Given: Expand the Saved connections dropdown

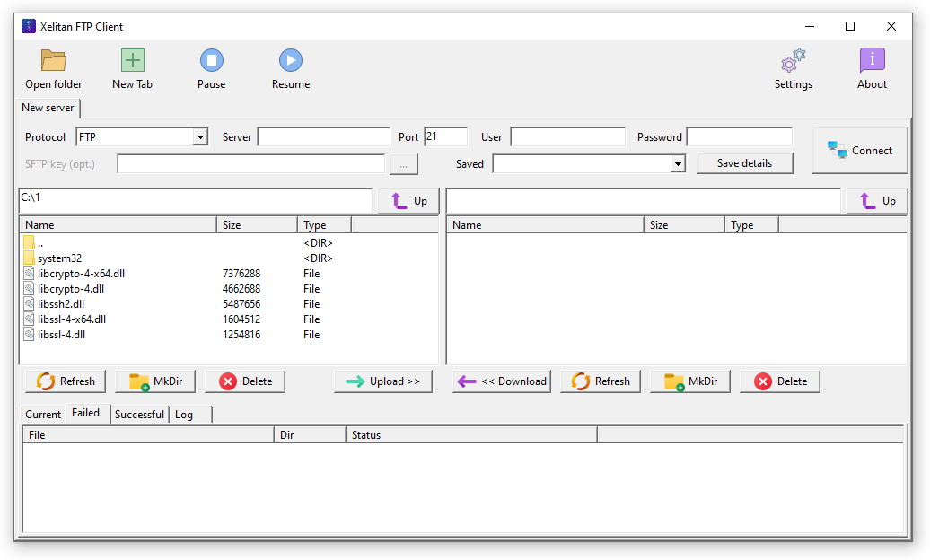Looking at the screenshot, I should pyautogui.click(x=678, y=163).
